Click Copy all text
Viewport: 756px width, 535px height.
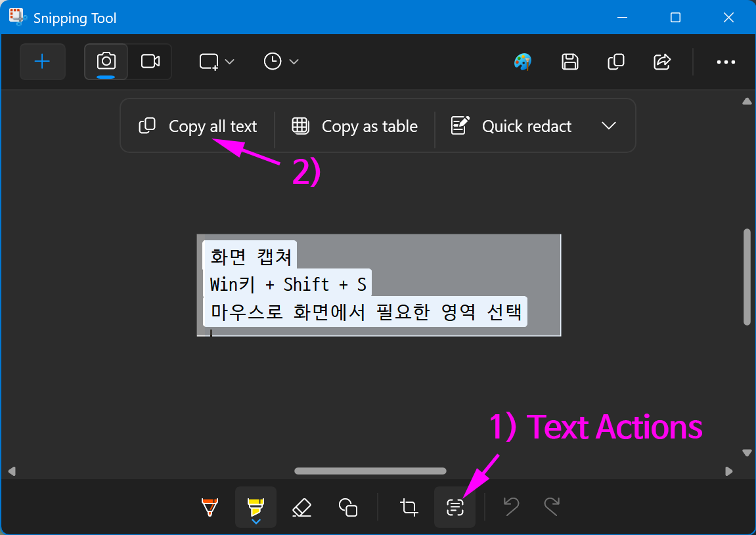198,126
